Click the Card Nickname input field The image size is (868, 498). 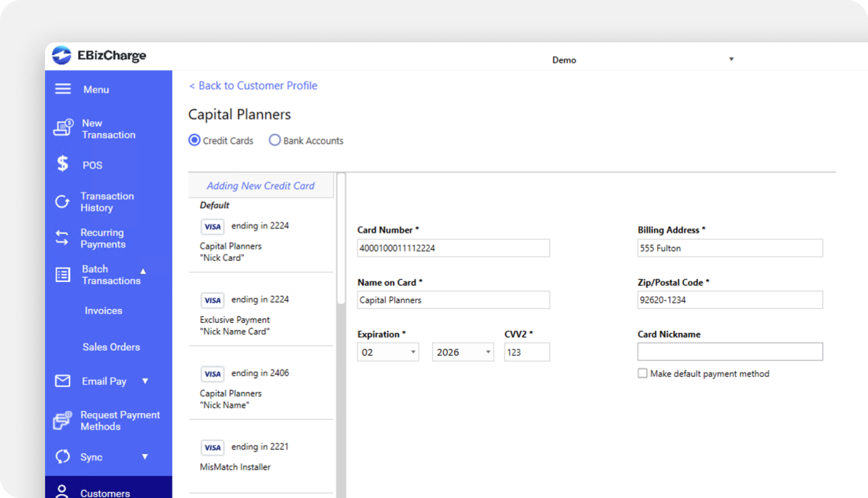(730, 352)
